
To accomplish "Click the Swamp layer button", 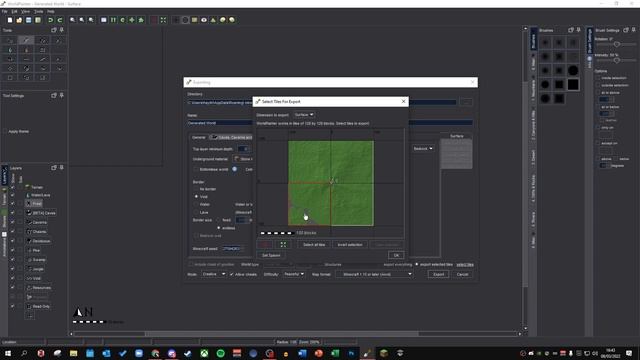I will (x=36, y=260).
